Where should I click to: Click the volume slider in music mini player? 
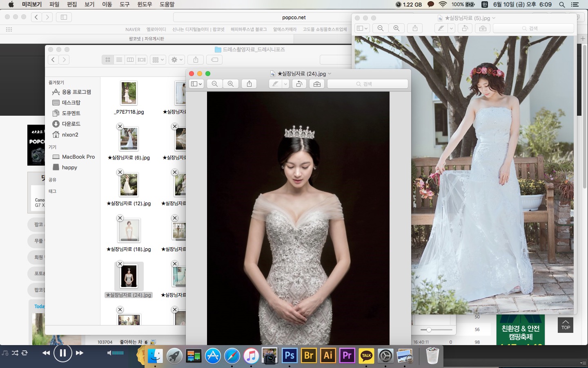click(x=118, y=353)
